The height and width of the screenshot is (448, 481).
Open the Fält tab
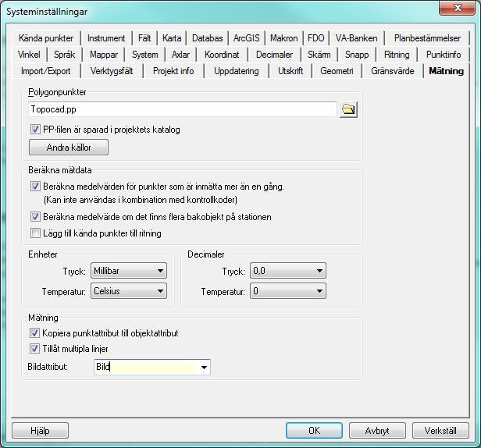[144, 38]
